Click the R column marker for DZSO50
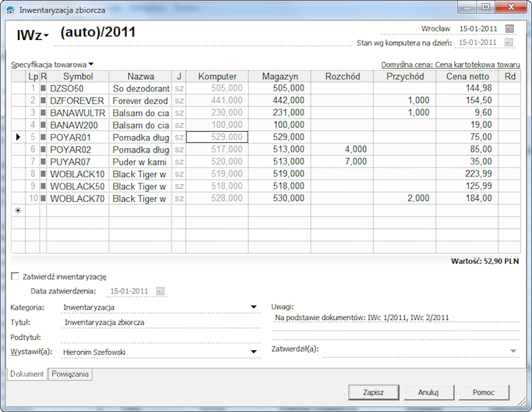The image size is (532, 412). click(44, 89)
